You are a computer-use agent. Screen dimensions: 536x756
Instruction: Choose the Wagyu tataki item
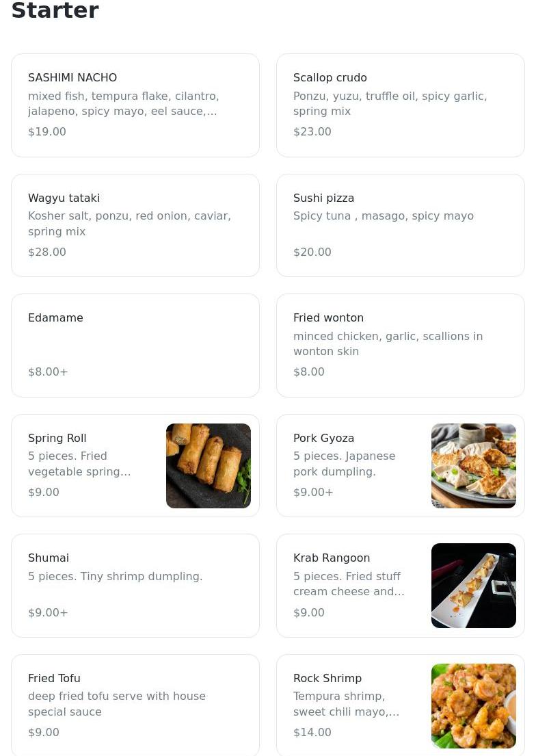click(135, 225)
